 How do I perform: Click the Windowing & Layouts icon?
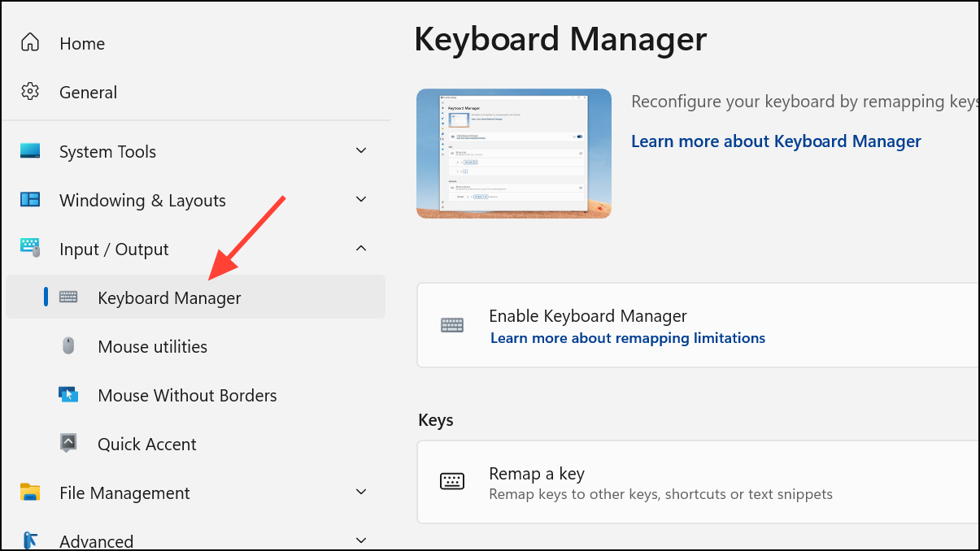click(30, 200)
